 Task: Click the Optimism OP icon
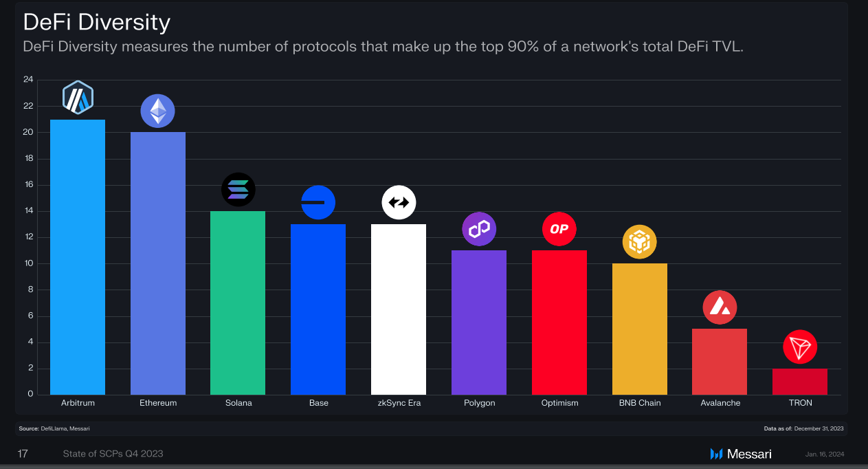pos(559,229)
